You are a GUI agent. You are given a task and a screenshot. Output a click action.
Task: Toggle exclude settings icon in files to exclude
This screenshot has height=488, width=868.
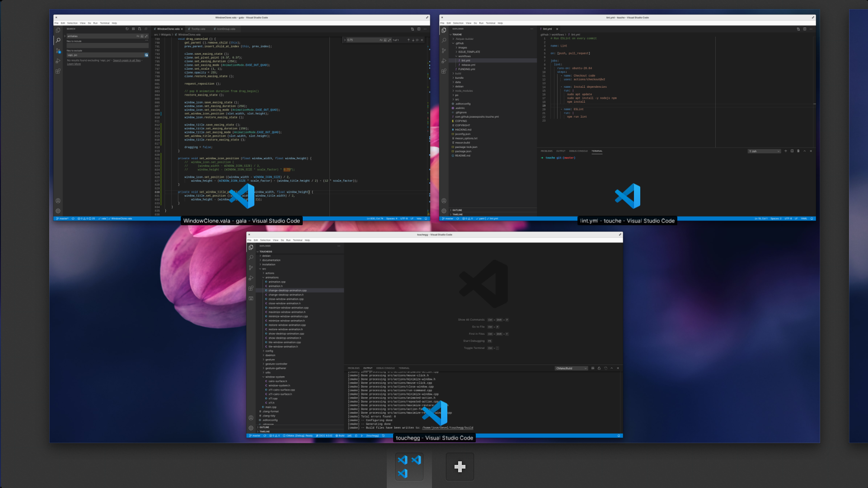(146, 55)
